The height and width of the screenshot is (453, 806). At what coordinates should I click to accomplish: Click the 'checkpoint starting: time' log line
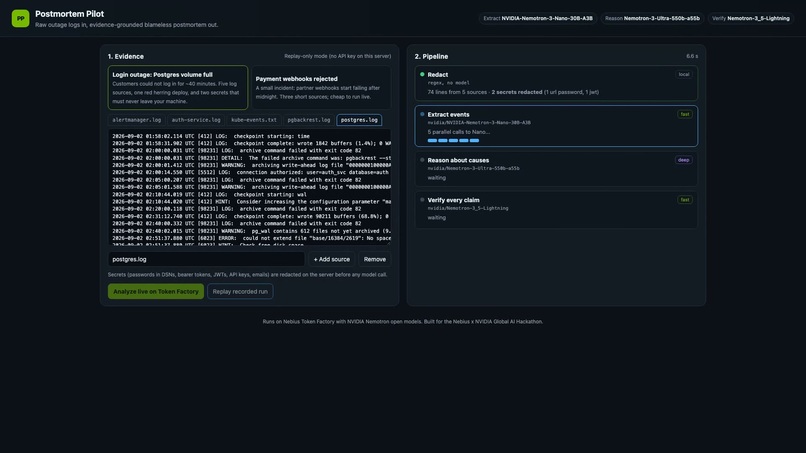[x=211, y=136]
